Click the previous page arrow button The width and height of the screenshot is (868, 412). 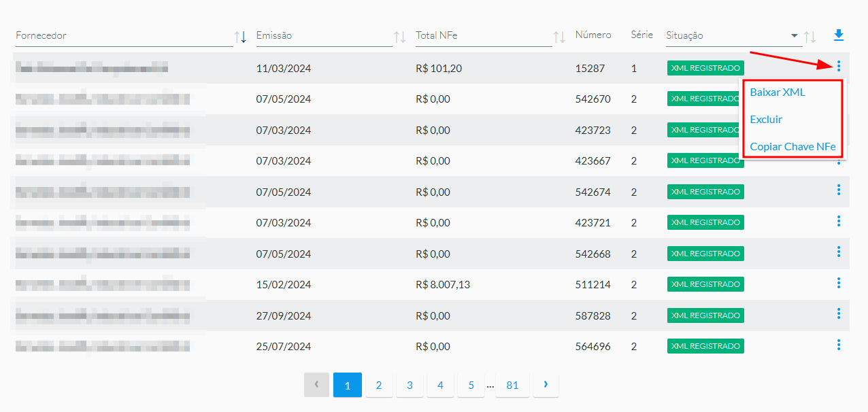click(316, 385)
